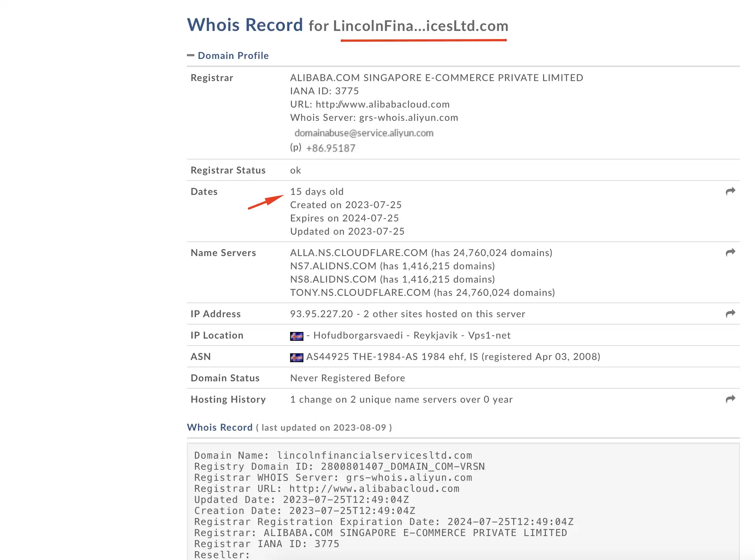Click the Whois Record page heading
This screenshot has height=560, width=755.
click(x=348, y=25)
